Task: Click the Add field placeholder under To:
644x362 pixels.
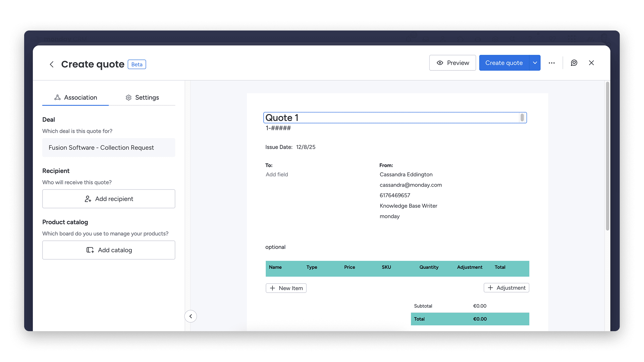Action: pyautogui.click(x=277, y=175)
